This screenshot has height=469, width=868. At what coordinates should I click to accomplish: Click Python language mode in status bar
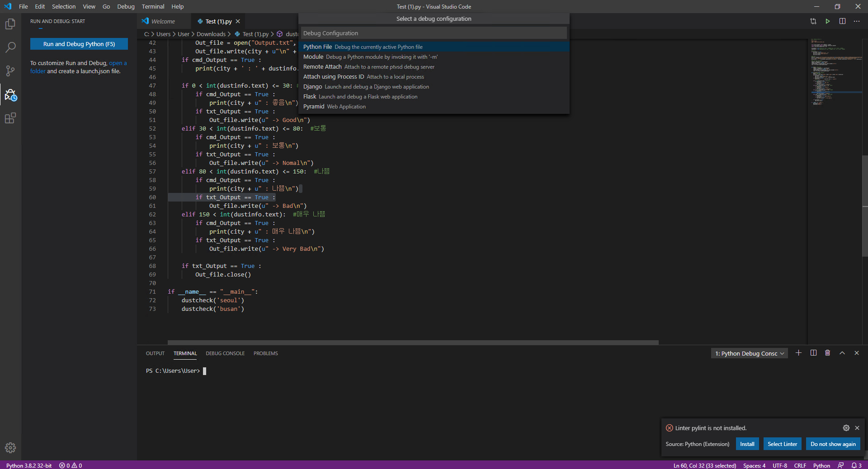click(821, 465)
